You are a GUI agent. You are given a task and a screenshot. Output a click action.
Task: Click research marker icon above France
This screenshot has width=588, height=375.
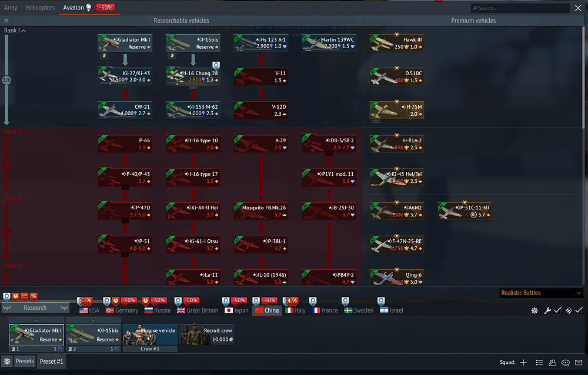pos(313,301)
